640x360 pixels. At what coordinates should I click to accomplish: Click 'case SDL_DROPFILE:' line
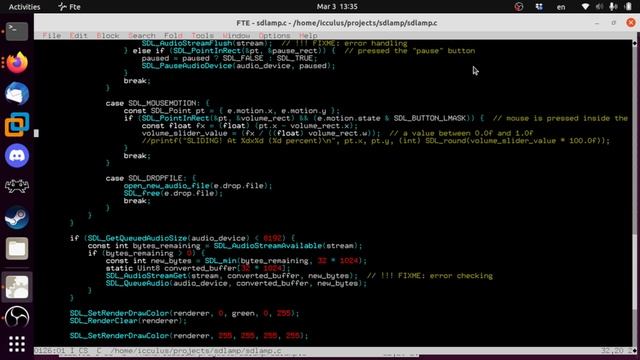151,178
